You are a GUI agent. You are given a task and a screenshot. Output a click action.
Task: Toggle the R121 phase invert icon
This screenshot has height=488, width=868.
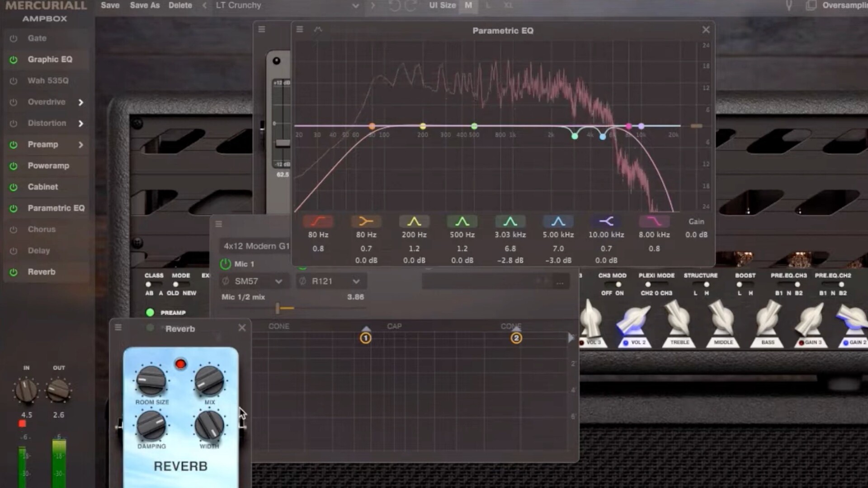302,281
